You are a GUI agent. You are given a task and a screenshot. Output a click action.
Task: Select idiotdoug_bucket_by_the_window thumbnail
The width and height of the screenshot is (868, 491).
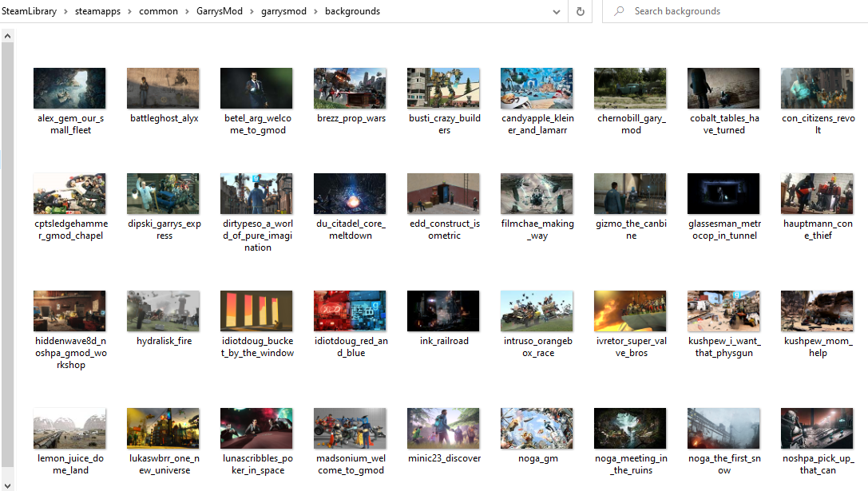click(x=256, y=311)
